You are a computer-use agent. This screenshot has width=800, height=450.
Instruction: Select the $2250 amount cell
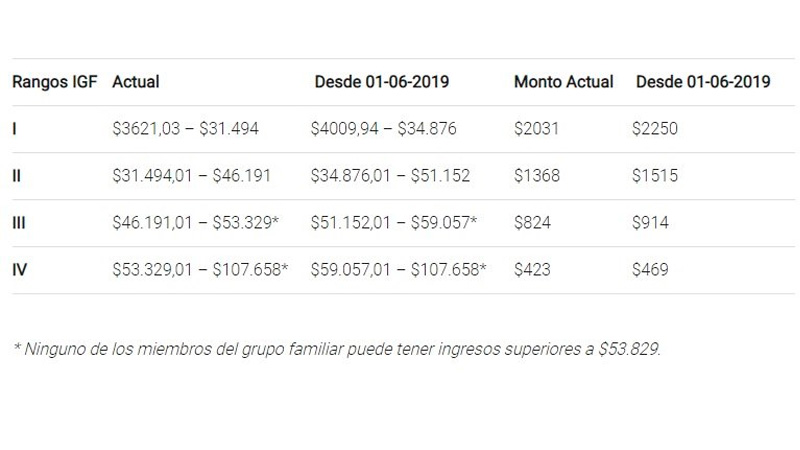657,129
